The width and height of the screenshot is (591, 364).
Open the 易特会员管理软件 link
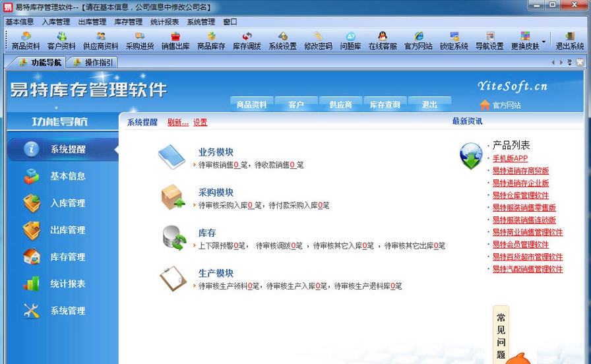(520, 245)
